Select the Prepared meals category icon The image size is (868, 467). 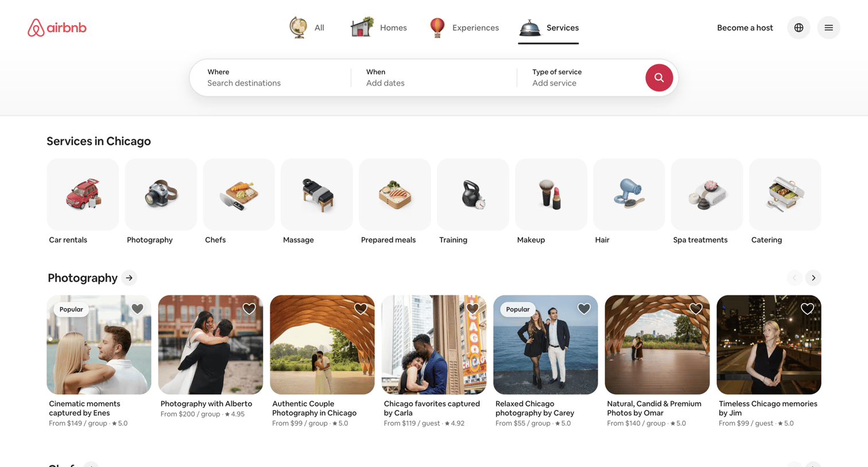click(395, 194)
